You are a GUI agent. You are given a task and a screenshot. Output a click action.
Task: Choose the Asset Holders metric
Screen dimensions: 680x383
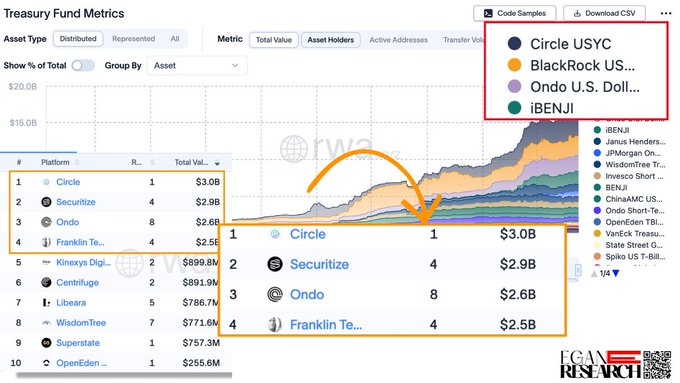point(330,40)
